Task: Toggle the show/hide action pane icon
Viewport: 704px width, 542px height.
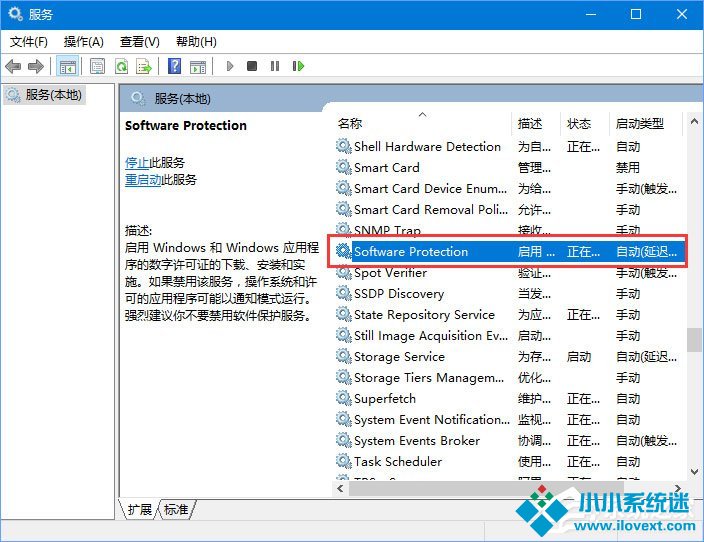Action: 198,66
